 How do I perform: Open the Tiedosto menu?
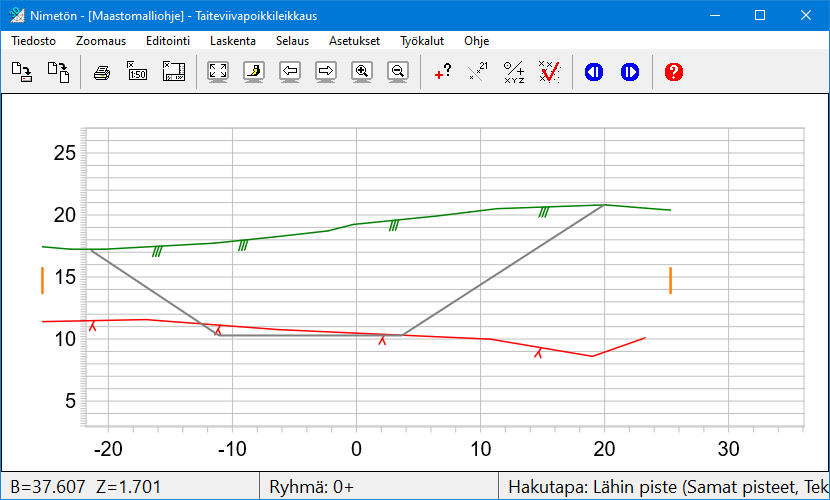(x=33, y=41)
